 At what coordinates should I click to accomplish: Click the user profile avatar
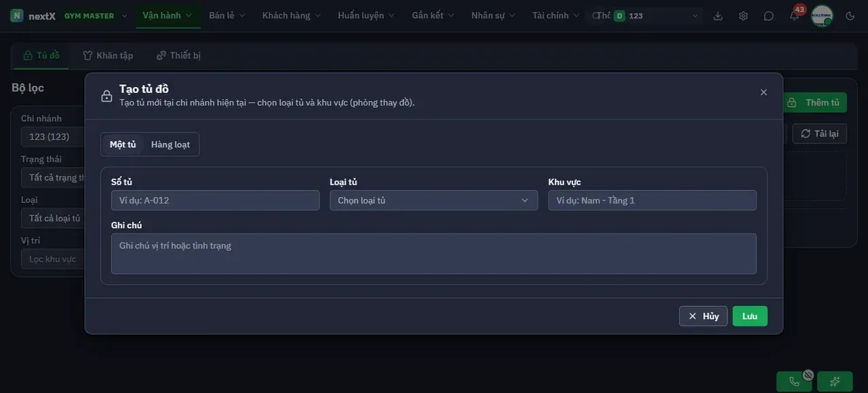click(x=822, y=16)
